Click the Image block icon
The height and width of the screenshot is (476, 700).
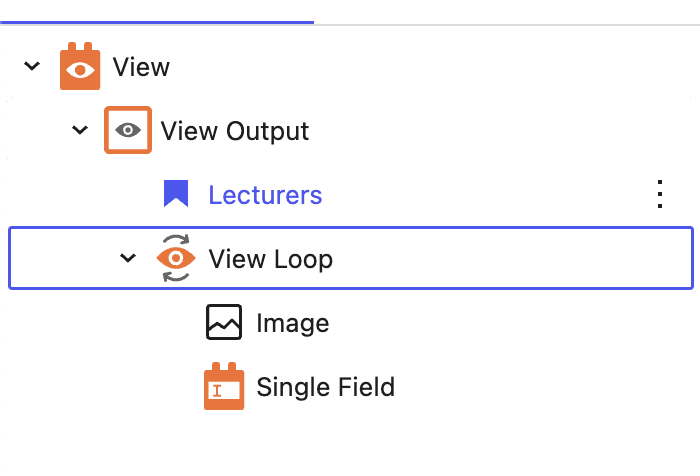(224, 322)
